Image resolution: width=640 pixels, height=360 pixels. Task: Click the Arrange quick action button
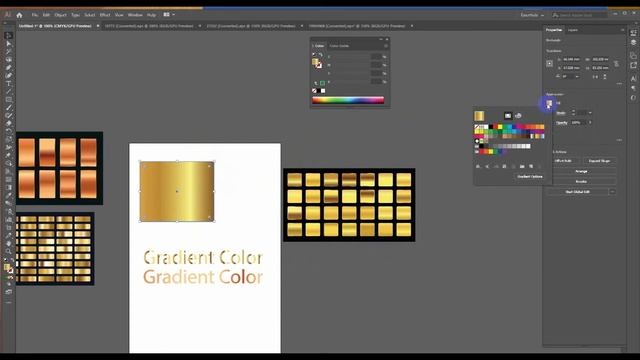coord(581,171)
